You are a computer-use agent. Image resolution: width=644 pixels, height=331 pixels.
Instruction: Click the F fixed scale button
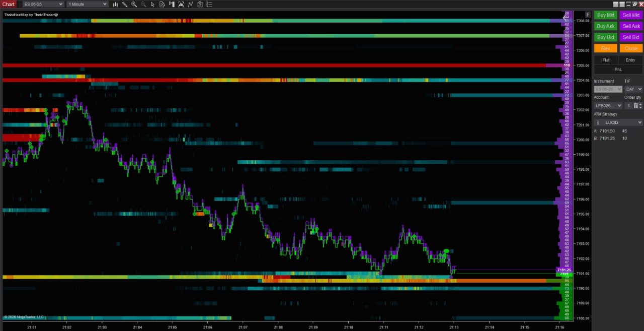click(x=588, y=15)
